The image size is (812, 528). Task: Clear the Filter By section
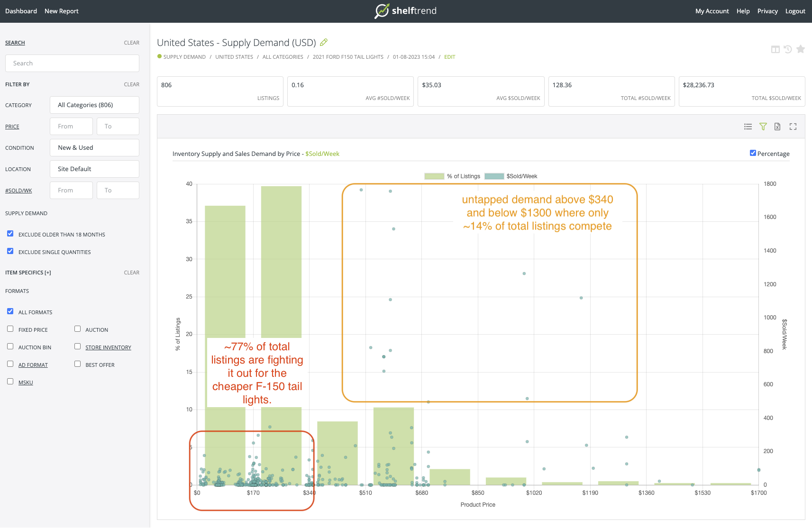pyautogui.click(x=131, y=84)
